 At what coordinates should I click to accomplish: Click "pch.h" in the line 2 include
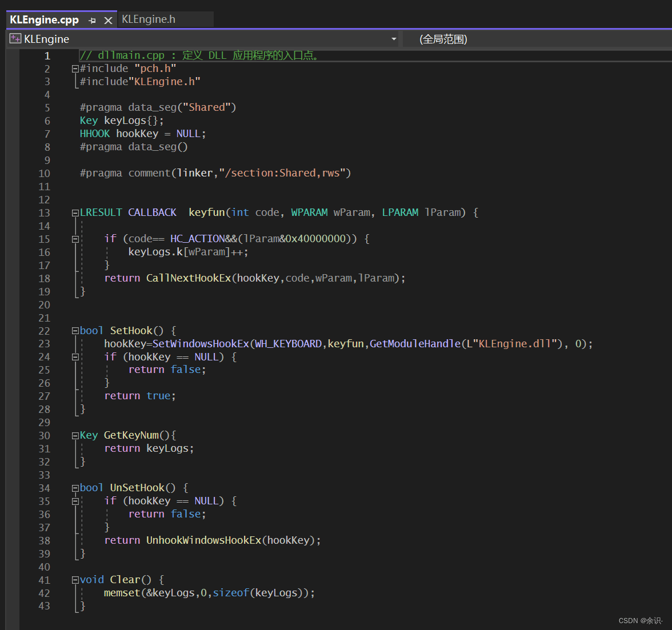(x=155, y=69)
